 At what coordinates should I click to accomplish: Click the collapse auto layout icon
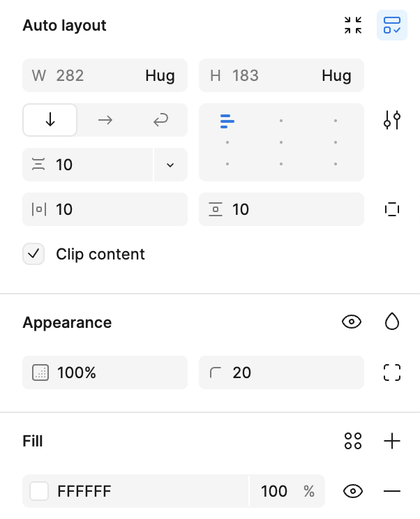tap(353, 25)
